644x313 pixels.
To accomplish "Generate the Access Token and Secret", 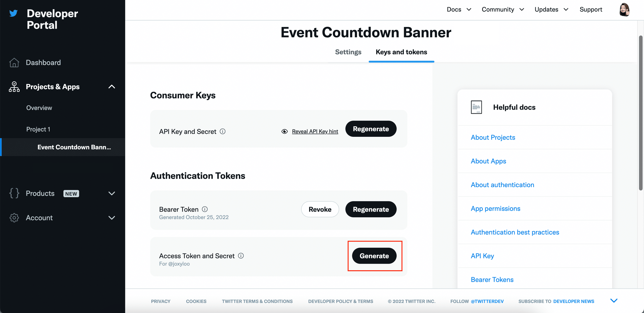I will click(x=374, y=256).
